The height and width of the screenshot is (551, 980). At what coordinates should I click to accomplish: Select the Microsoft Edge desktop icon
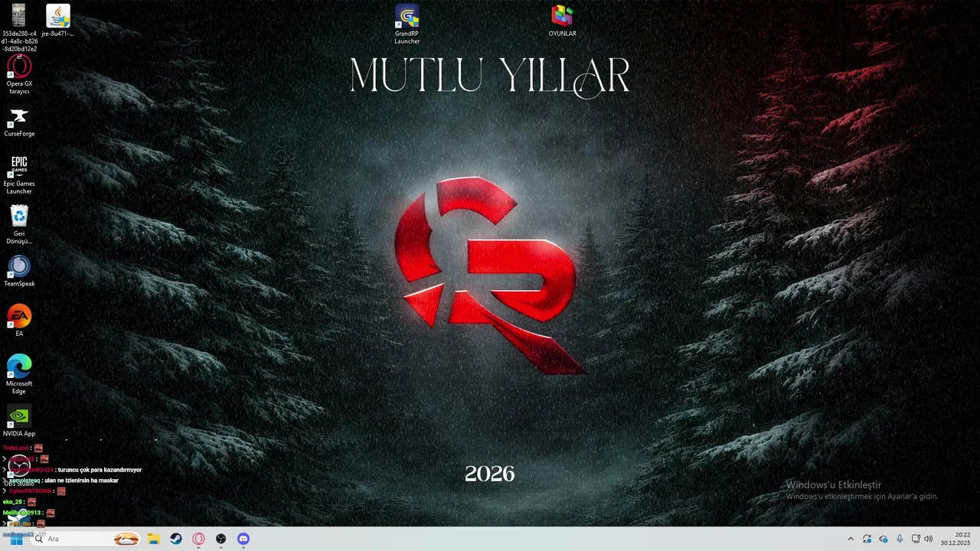pyautogui.click(x=19, y=374)
